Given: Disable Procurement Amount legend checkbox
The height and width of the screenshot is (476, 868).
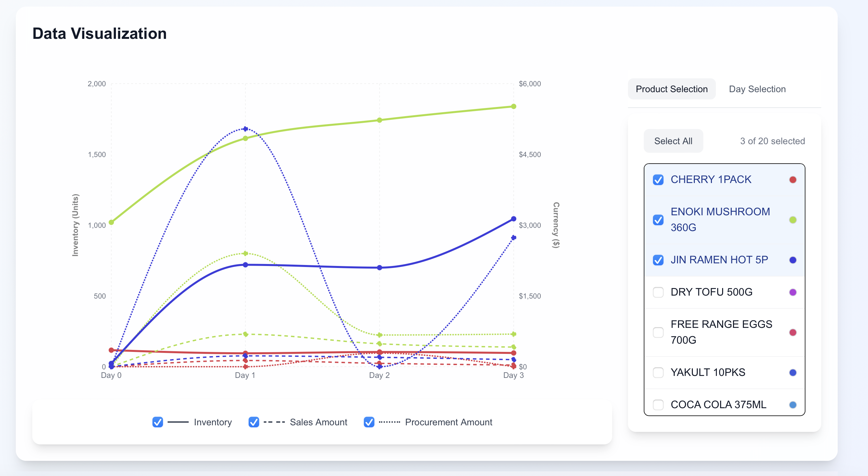Looking at the screenshot, I should [x=368, y=422].
